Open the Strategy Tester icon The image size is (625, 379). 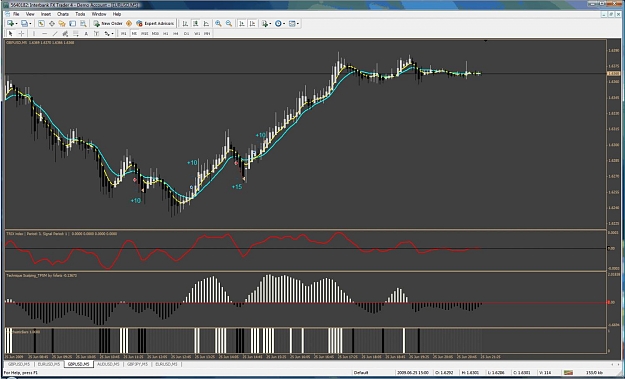pos(83,24)
